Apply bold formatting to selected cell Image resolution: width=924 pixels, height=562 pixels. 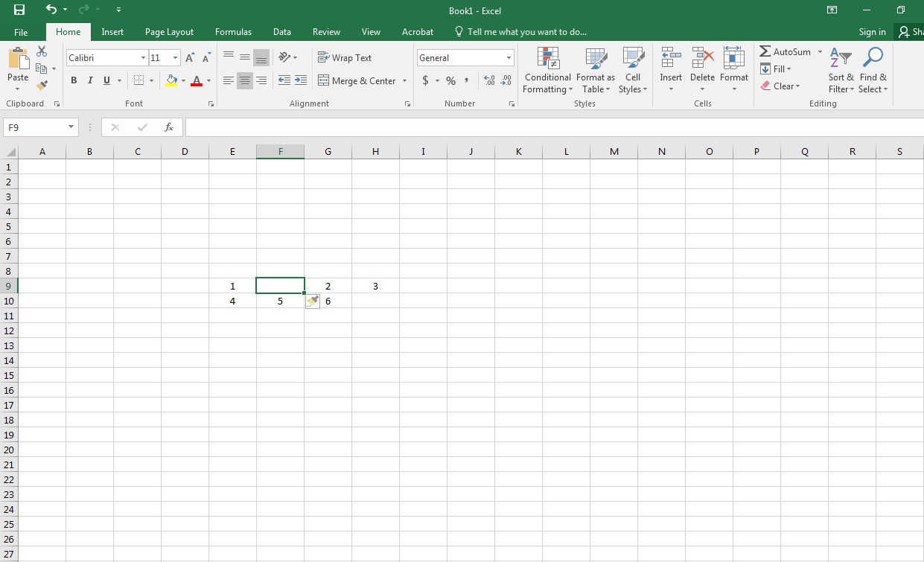coord(73,80)
